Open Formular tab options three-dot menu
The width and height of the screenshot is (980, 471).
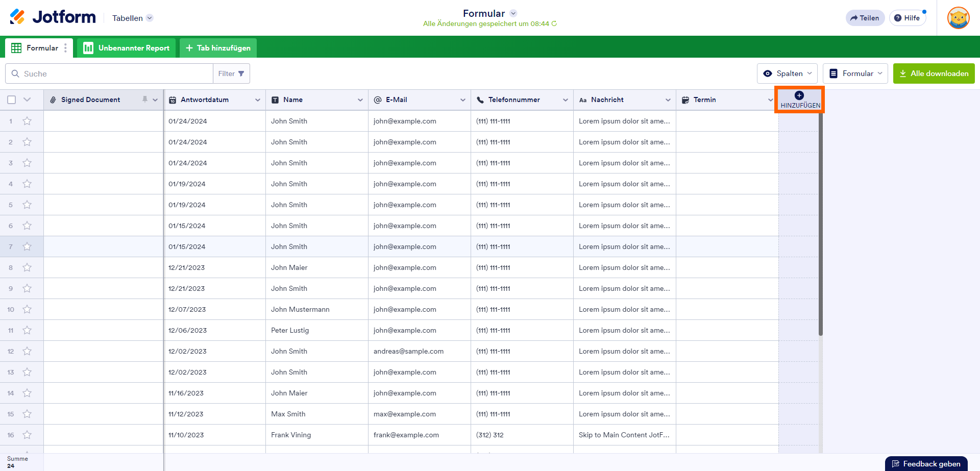(65, 48)
